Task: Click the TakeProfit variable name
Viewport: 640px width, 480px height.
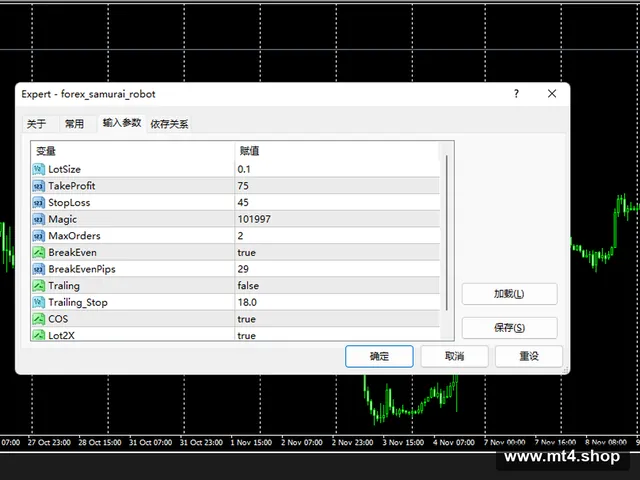Action: click(x=72, y=186)
